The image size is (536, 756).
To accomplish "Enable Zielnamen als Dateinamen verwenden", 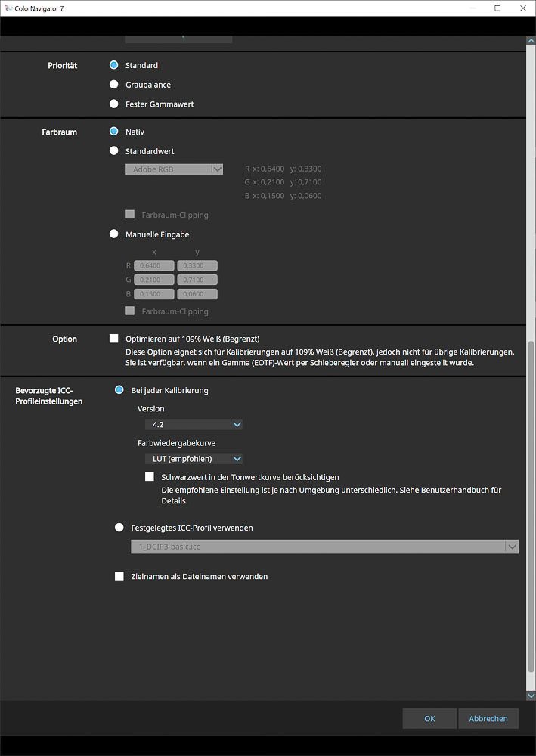I will (x=119, y=577).
